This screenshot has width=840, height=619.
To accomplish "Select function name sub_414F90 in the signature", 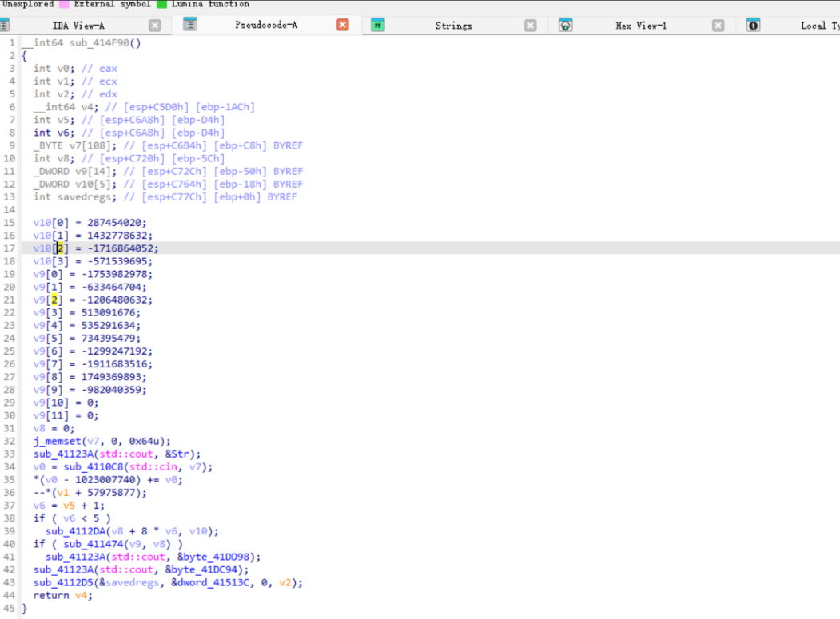I will tap(99, 43).
